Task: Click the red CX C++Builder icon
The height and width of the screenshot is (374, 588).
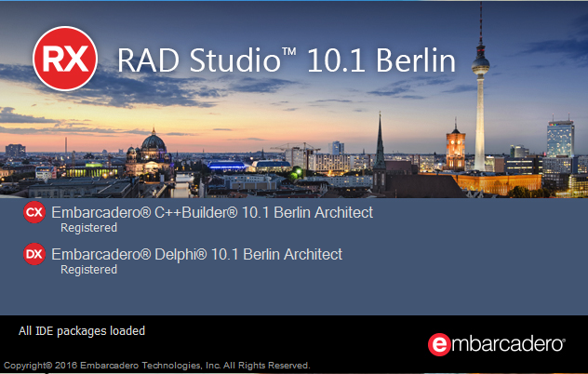Action: point(34,212)
